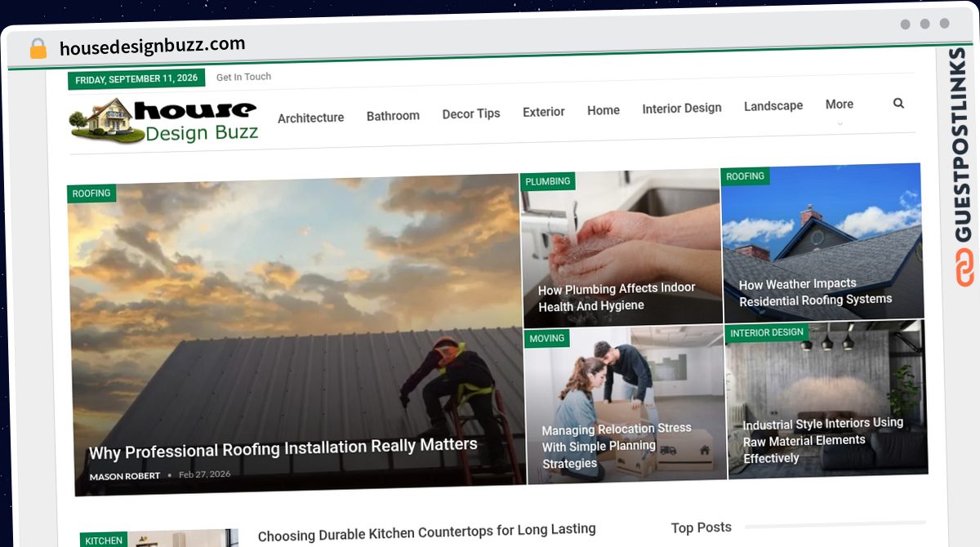Click the Friday, September 11, 2026 date badge
The width and height of the screenshot is (980, 547).
click(x=136, y=79)
